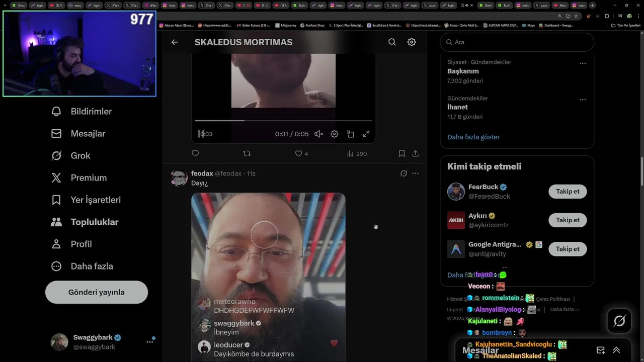
Task: Show more trends via Daha fazla göster
Action: (473, 137)
